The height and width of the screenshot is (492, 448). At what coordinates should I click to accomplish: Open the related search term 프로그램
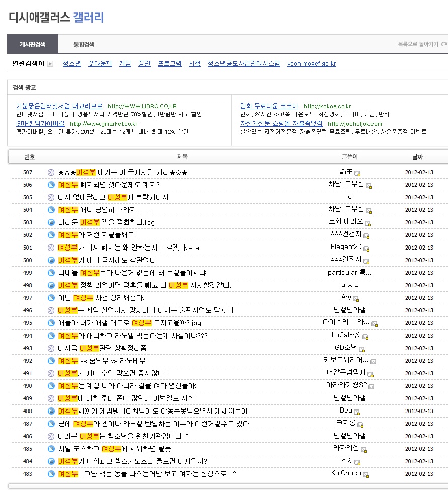click(x=170, y=64)
